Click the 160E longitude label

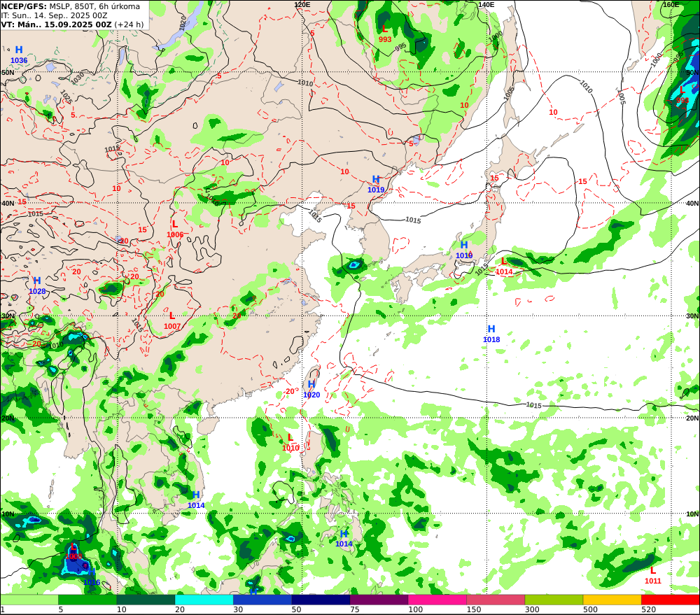(x=671, y=4)
